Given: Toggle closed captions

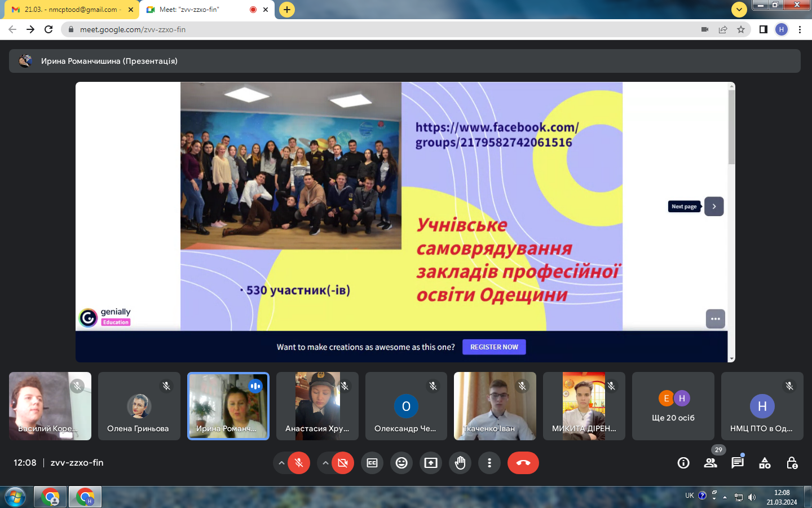Looking at the screenshot, I should (372, 463).
